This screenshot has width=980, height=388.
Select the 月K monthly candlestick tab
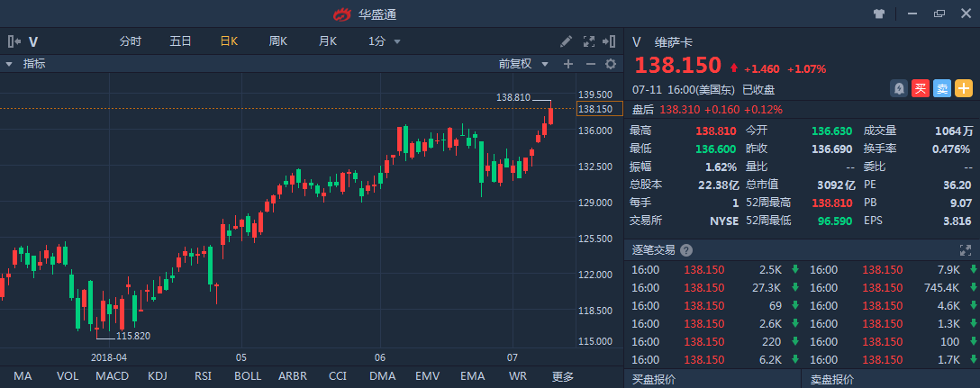[x=328, y=41]
